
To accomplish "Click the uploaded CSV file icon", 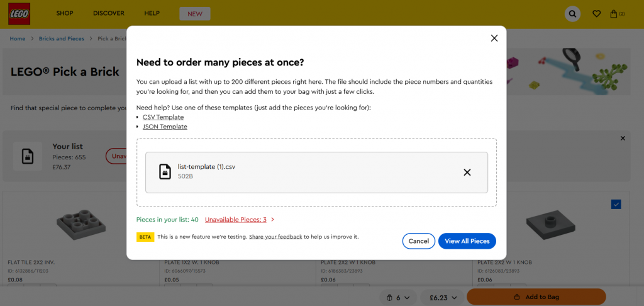I will click(165, 172).
